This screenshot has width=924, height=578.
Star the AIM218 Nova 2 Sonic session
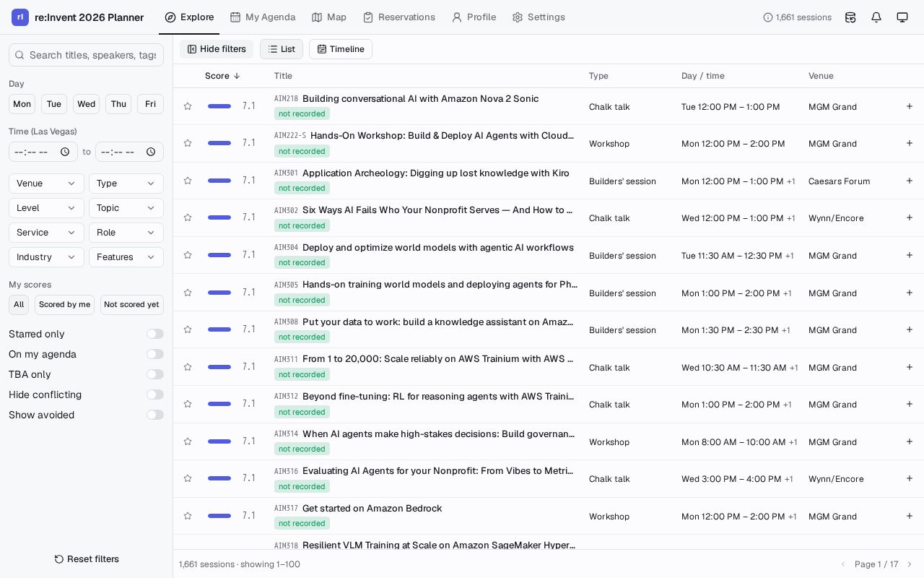(x=188, y=106)
